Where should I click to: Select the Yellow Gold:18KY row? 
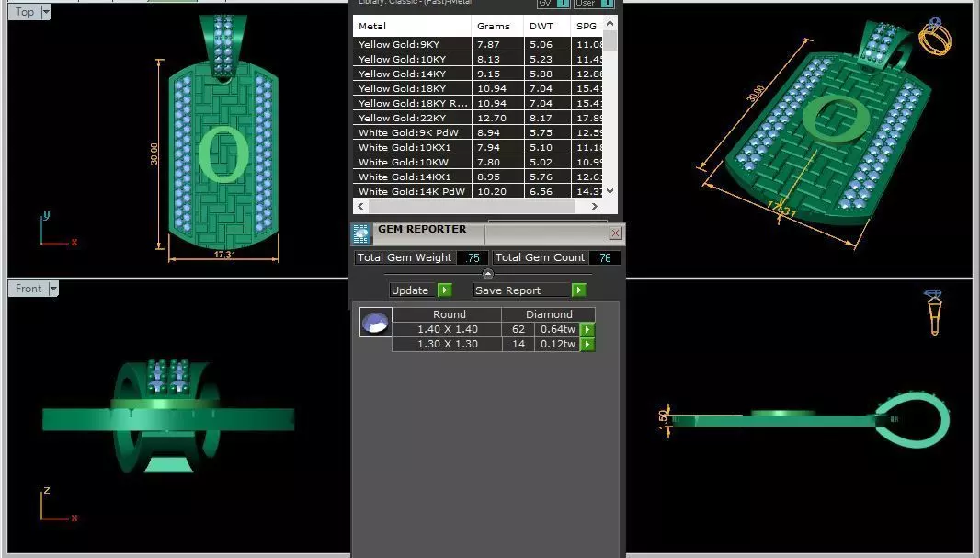click(478, 89)
